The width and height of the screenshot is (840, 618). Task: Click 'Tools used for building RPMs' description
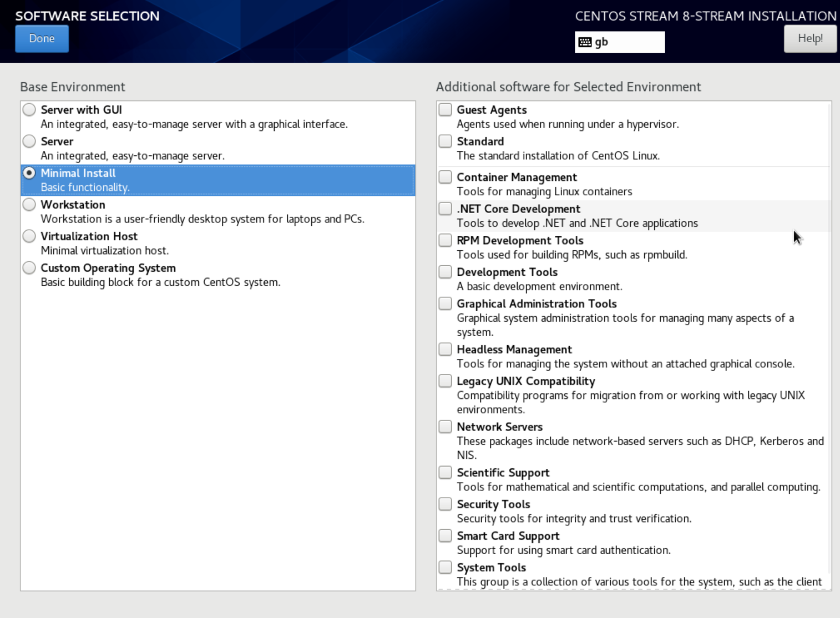572,255
